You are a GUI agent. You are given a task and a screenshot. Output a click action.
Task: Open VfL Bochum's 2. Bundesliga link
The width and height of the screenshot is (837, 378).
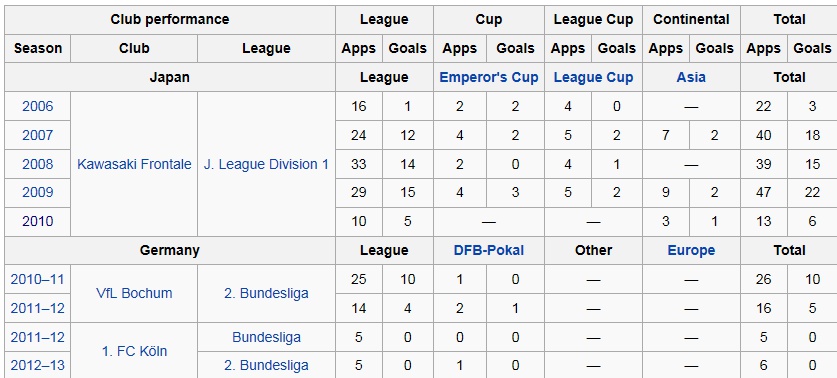pos(266,293)
